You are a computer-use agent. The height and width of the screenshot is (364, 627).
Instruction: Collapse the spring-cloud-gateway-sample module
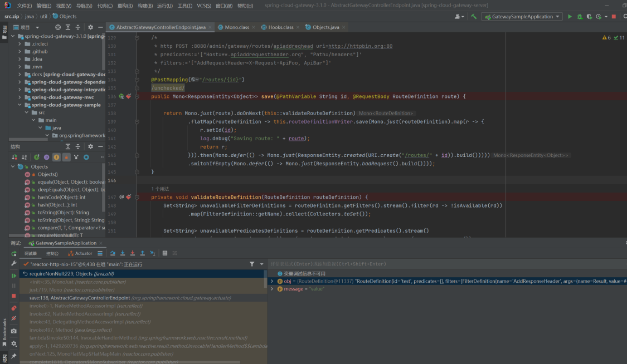[x=20, y=105]
